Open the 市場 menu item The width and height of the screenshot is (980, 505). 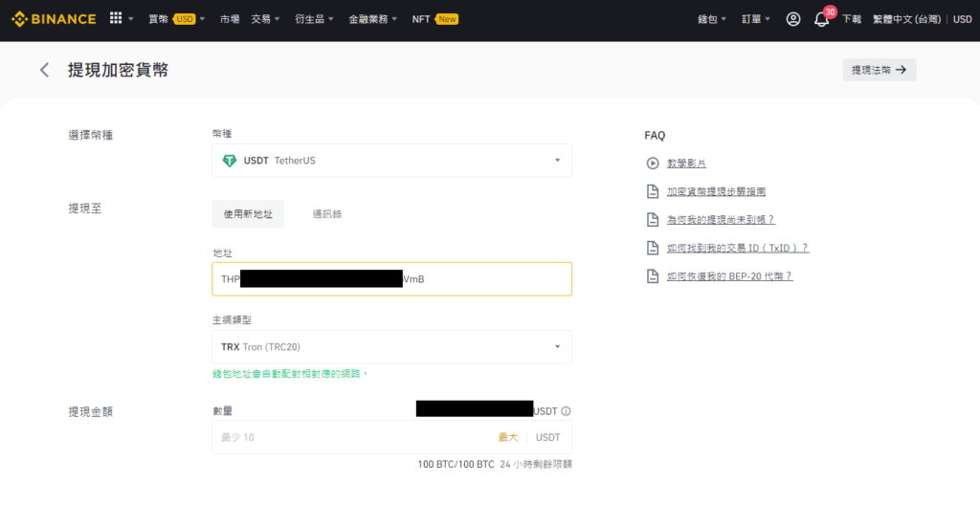(x=230, y=19)
